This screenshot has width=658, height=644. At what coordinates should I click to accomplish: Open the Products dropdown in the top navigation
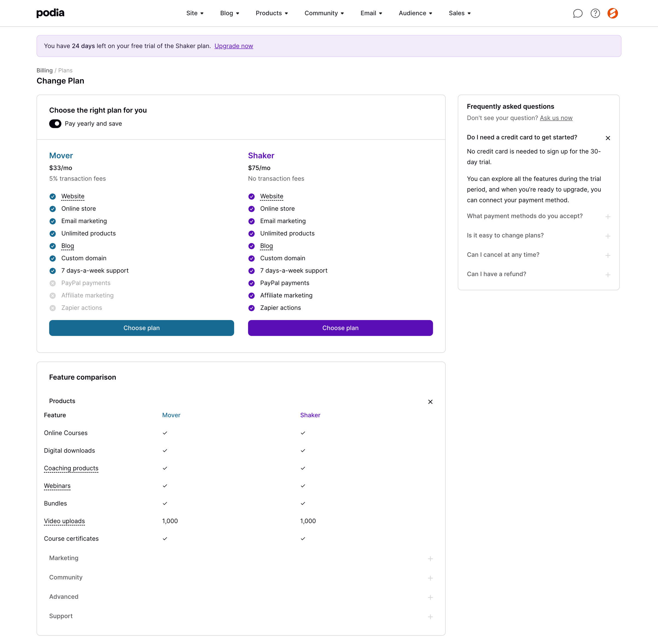[x=272, y=13]
